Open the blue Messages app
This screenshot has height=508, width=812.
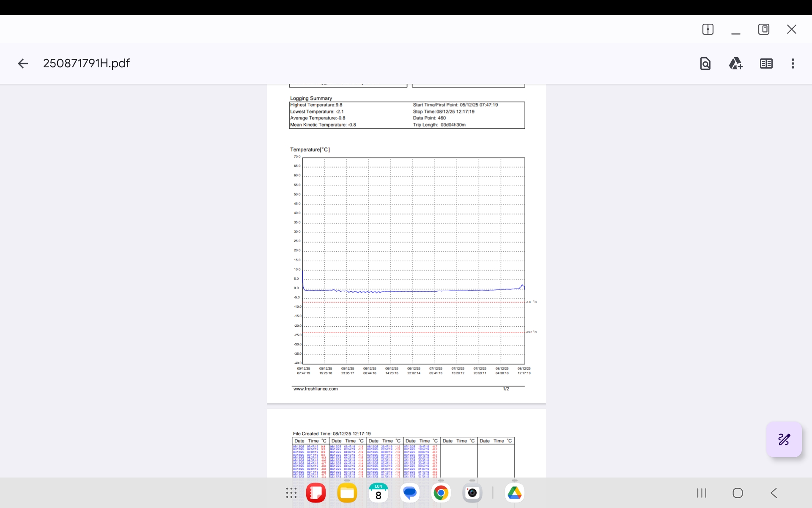pos(409,493)
